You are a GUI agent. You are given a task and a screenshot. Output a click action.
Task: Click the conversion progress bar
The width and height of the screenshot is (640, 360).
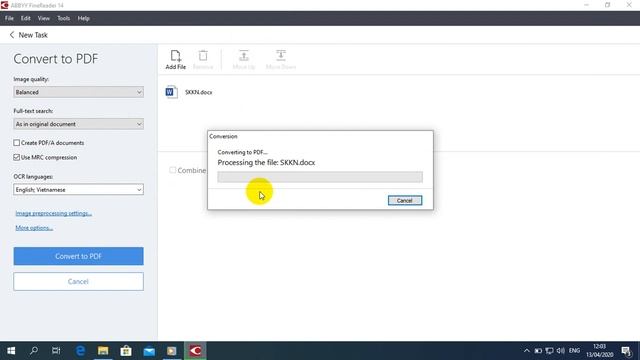point(320,177)
